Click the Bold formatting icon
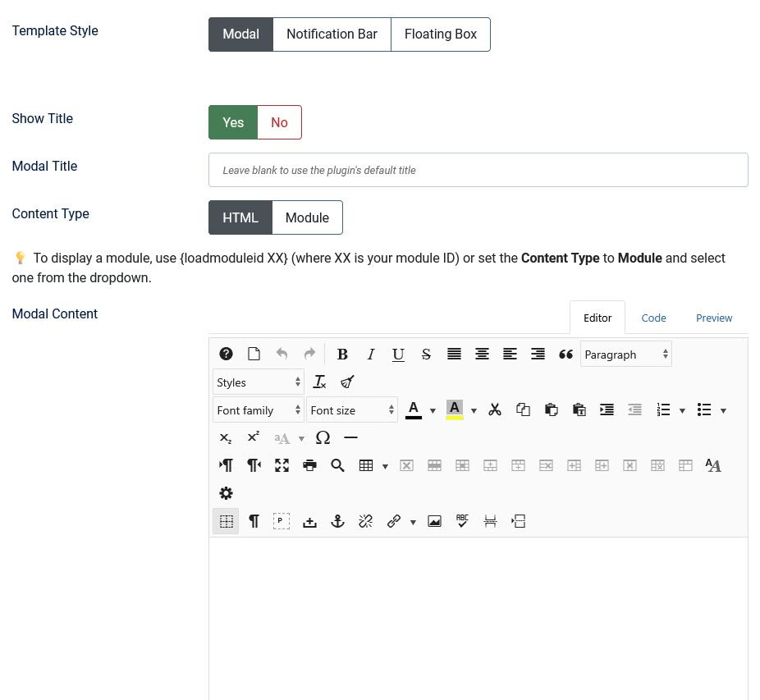The height and width of the screenshot is (700, 760). tap(342, 355)
